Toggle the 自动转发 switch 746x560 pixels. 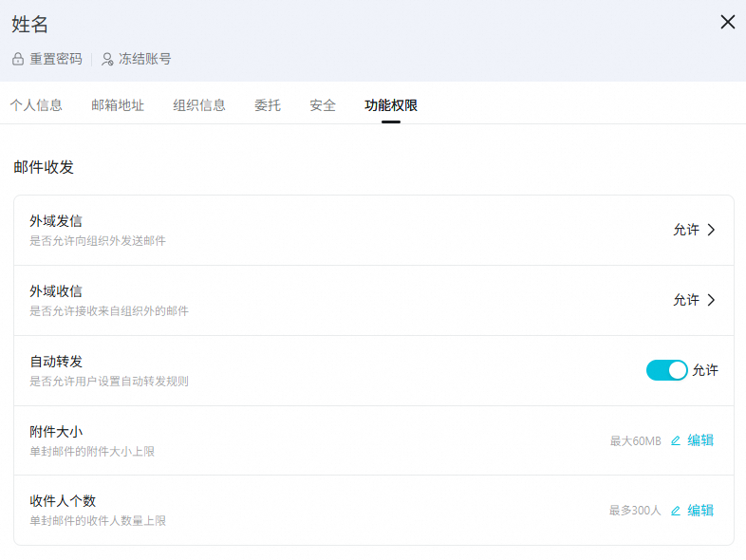[x=666, y=370]
